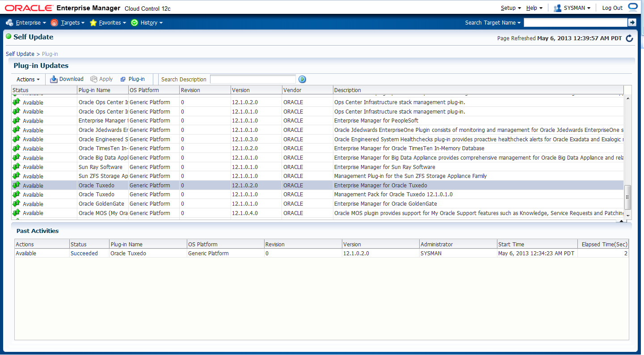Open the Enterprise menu
The width and height of the screenshot is (644, 355).
pos(26,23)
